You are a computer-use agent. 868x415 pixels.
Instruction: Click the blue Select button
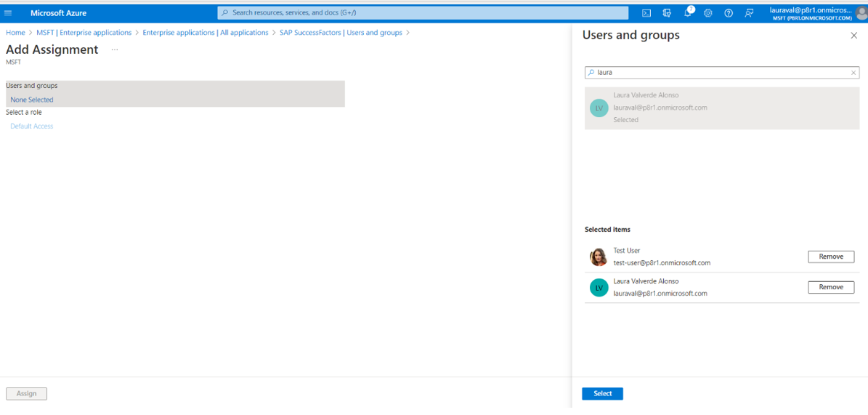[x=602, y=393]
